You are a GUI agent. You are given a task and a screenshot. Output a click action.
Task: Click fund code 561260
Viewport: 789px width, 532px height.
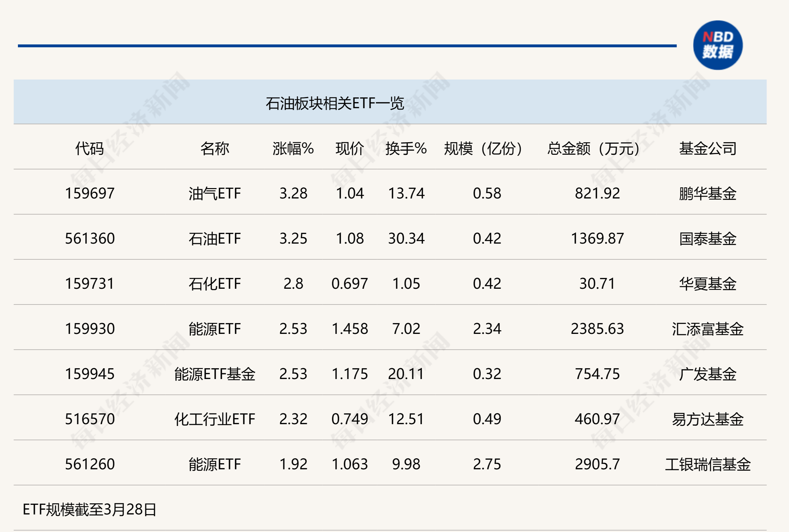pos(90,464)
